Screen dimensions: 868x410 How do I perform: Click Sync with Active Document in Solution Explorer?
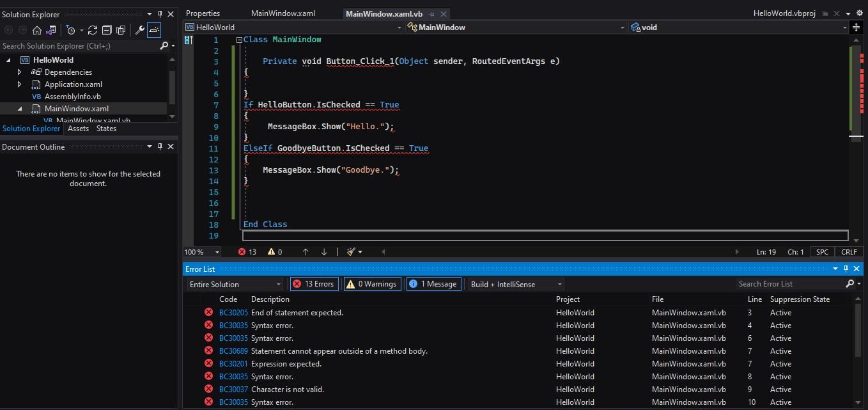(50, 29)
